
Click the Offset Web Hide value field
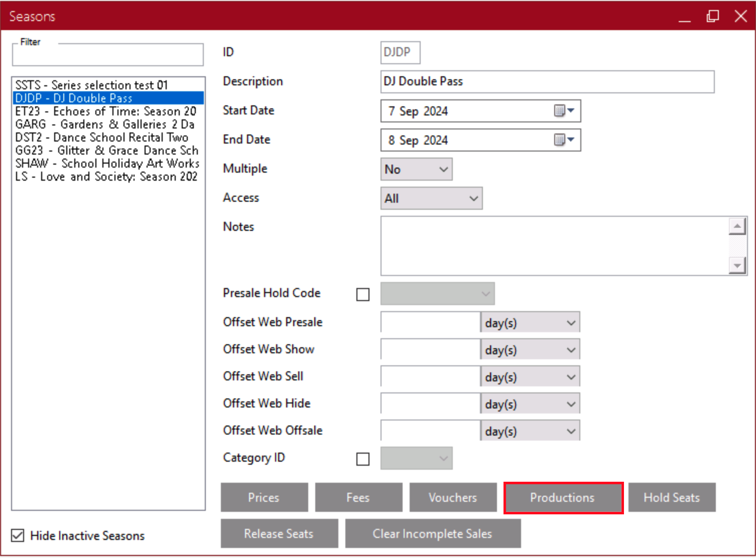tap(430, 403)
